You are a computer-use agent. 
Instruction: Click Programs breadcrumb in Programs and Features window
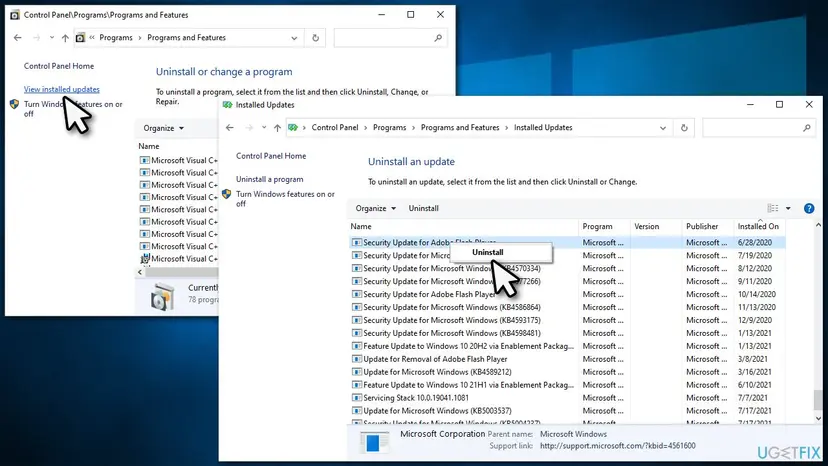[116, 38]
